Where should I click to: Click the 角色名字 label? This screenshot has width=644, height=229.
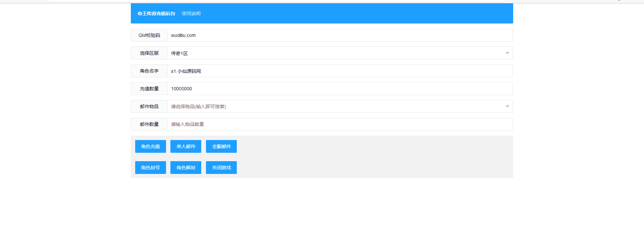tap(149, 71)
